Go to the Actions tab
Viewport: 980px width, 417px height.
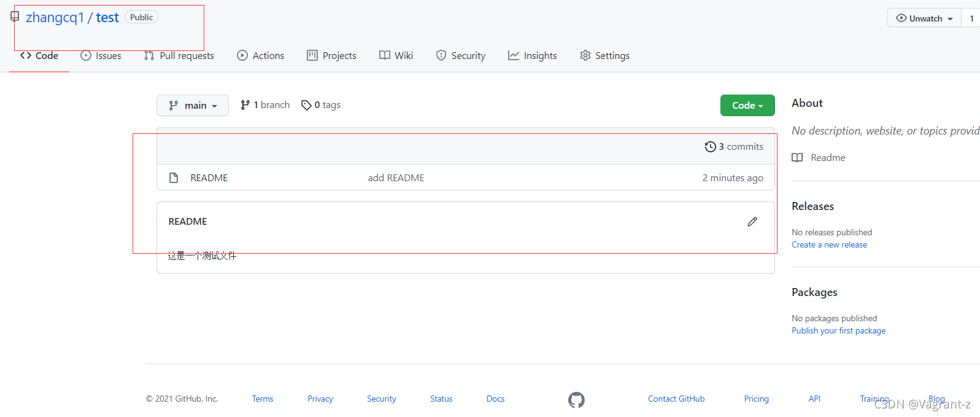(x=261, y=55)
